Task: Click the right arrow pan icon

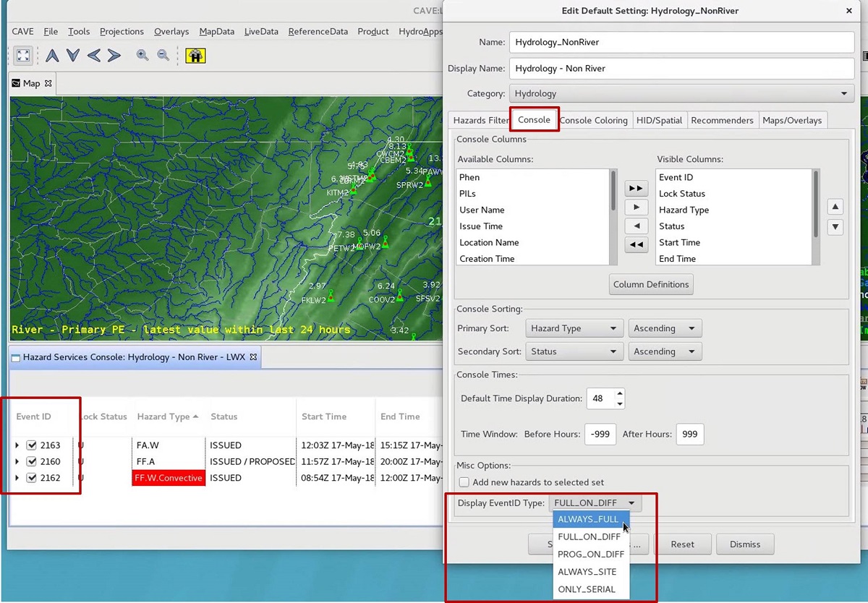Action: tap(114, 55)
